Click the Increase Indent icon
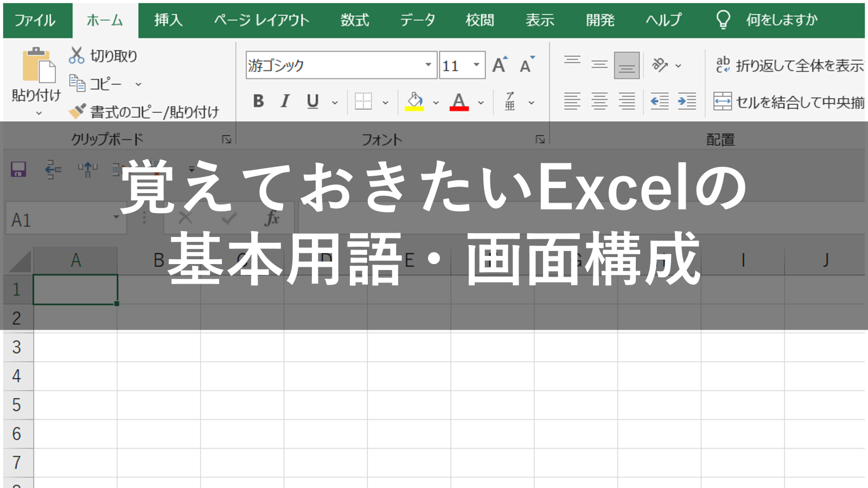Image resolution: width=868 pixels, height=488 pixels. (687, 101)
